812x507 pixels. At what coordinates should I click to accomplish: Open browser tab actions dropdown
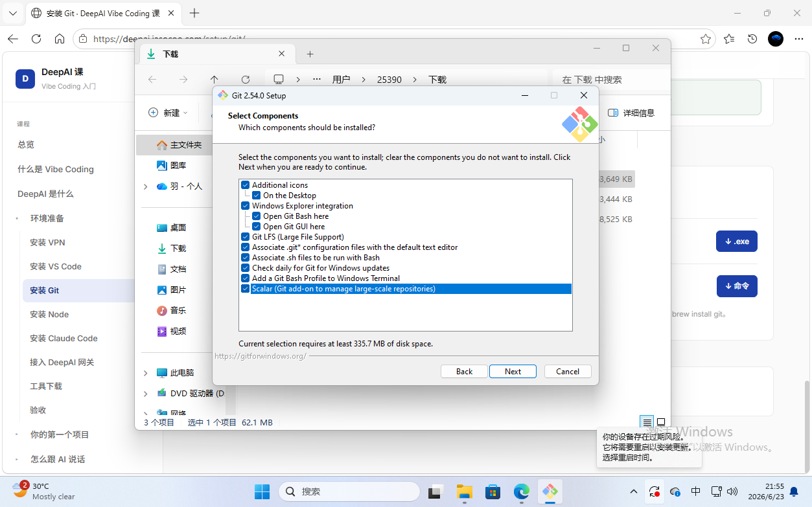point(12,13)
